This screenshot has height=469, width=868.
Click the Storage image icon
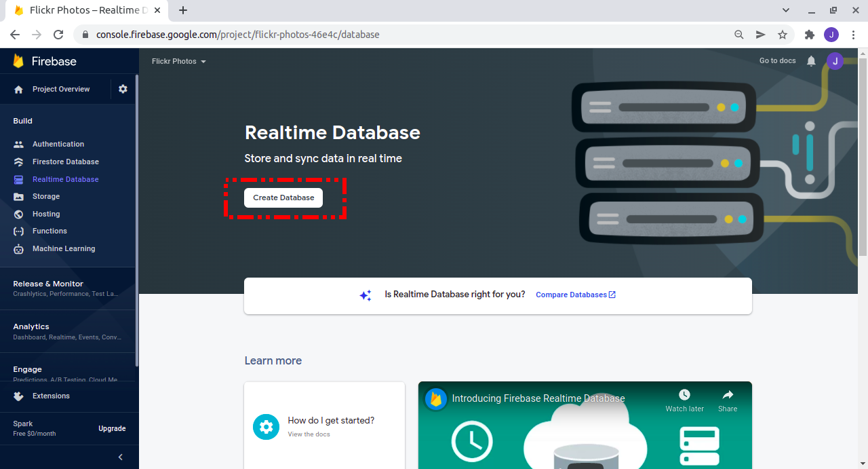19,196
